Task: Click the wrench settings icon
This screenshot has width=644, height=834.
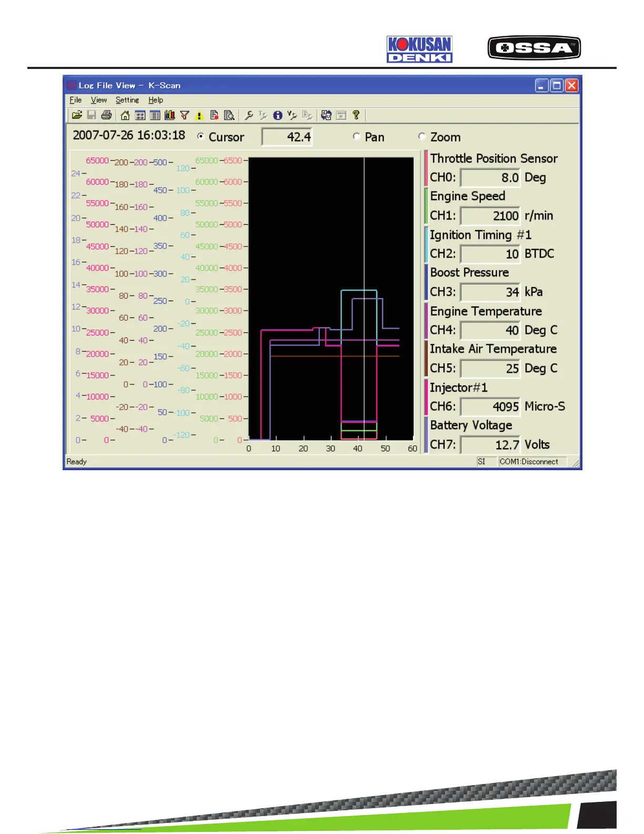Action: coord(248,115)
